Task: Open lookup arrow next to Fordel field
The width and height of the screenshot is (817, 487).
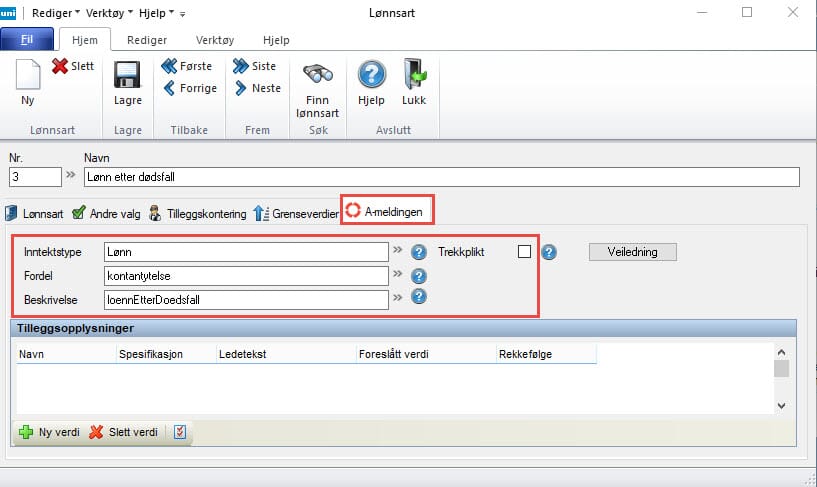Action: 397,274
